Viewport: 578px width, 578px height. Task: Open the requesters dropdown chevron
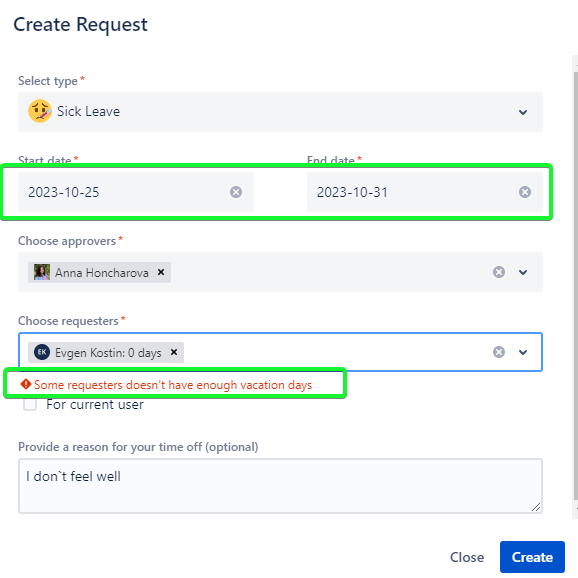click(523, 352)
